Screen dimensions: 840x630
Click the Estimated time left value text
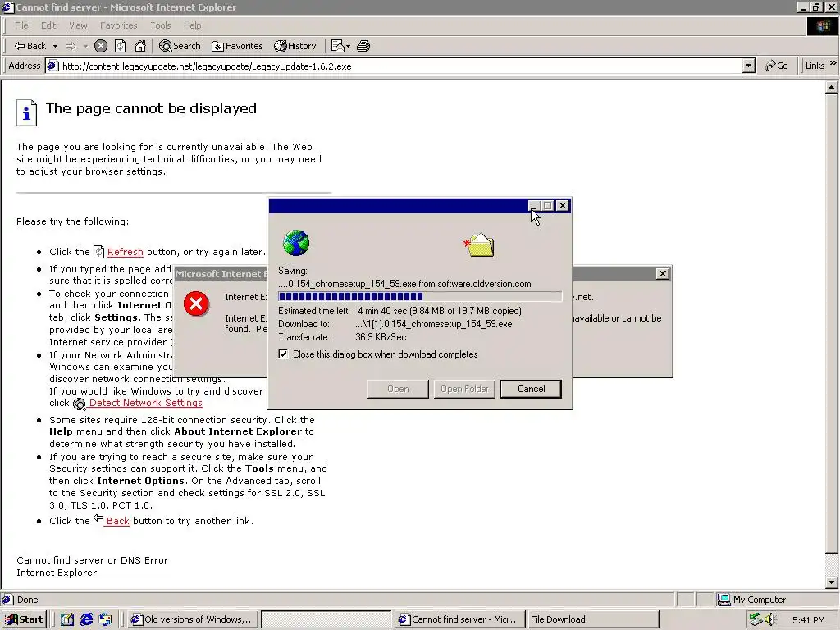440,311
